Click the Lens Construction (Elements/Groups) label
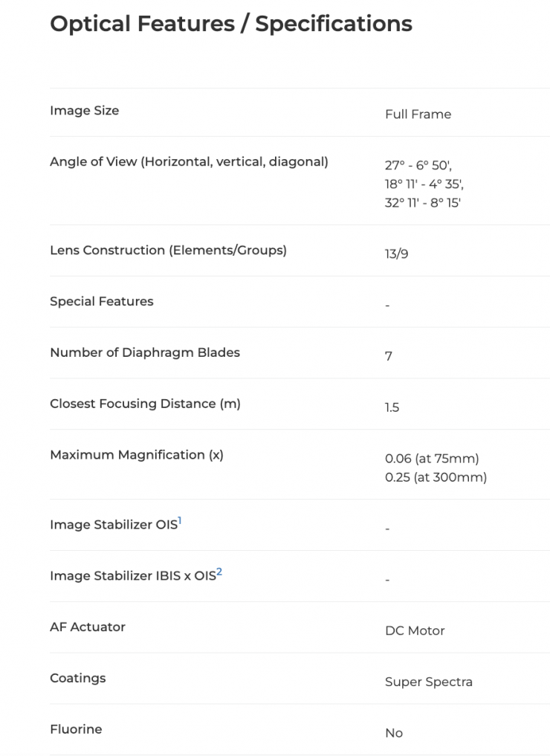This screenshot has height=756, width=550. coord(168,251)
